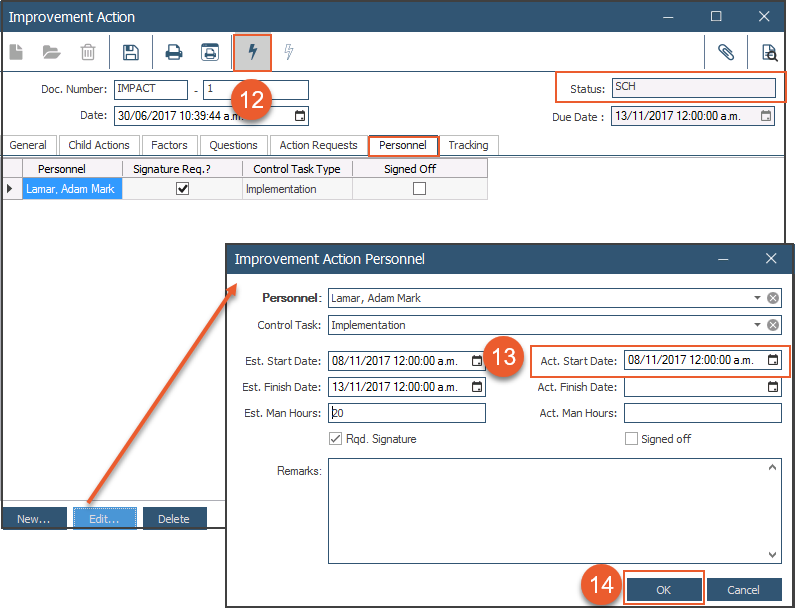Click into the Est. Man Hours field
Viewport: 795px width, 608px height.
tap(407, 413)
